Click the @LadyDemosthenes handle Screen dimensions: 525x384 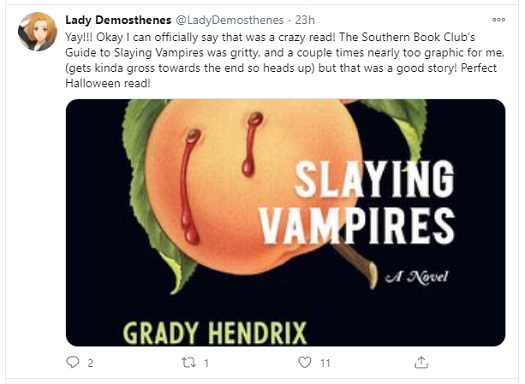tap(229, 20)
